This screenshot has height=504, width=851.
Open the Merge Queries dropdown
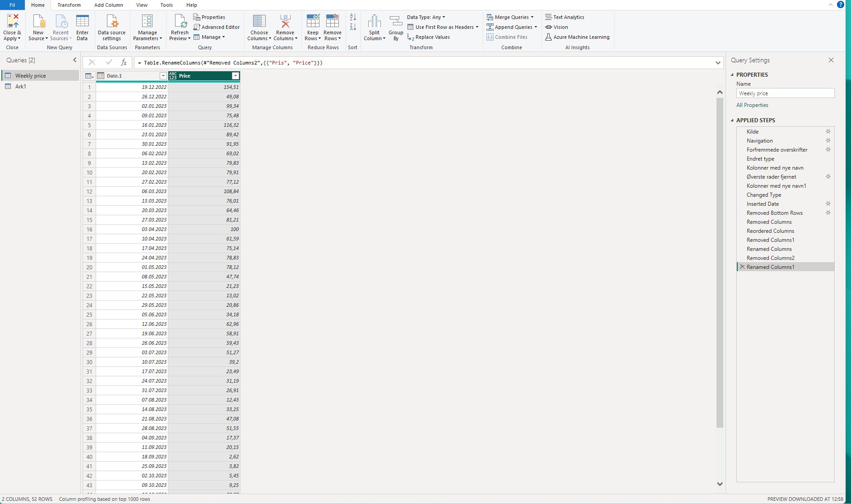[x=510, y=17]
